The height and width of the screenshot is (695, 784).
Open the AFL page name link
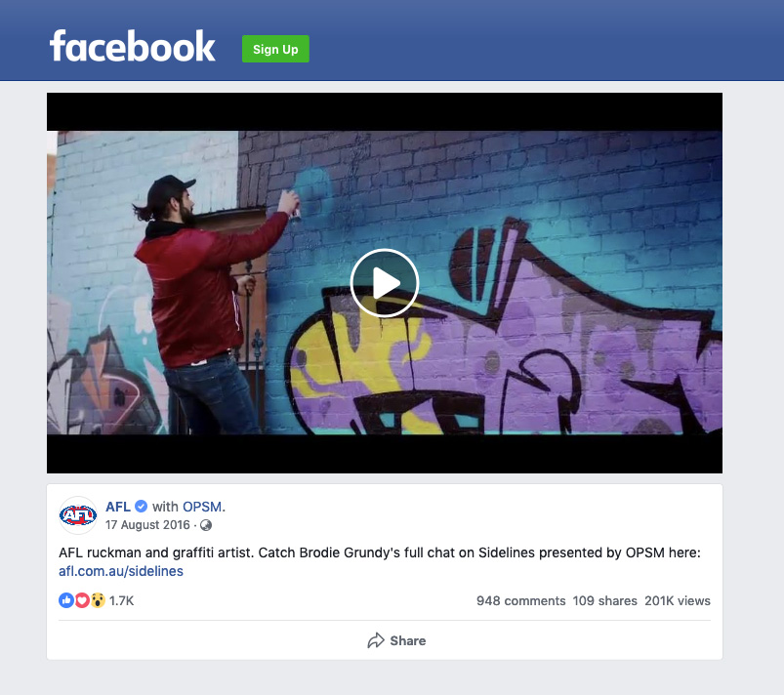[x=118, y=507]
